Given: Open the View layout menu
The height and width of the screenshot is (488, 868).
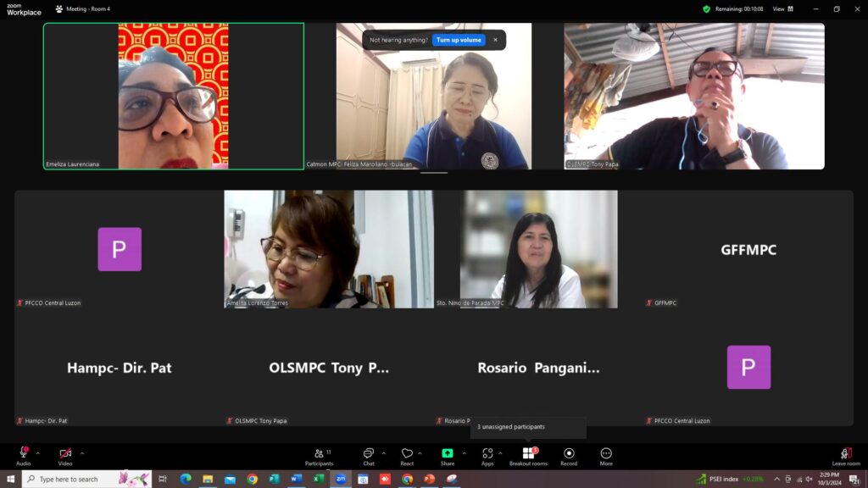Looking at the screenshot, I should coord(782,8).
